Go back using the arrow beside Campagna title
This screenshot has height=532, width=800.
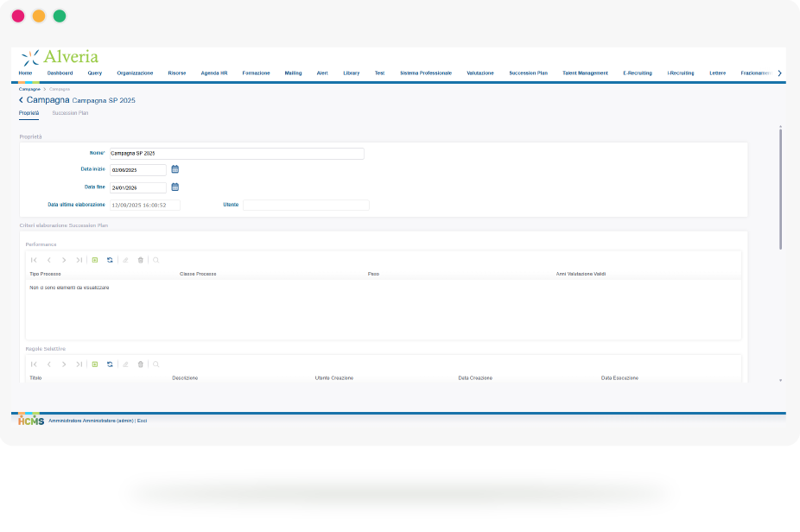(x=21, y=100)
